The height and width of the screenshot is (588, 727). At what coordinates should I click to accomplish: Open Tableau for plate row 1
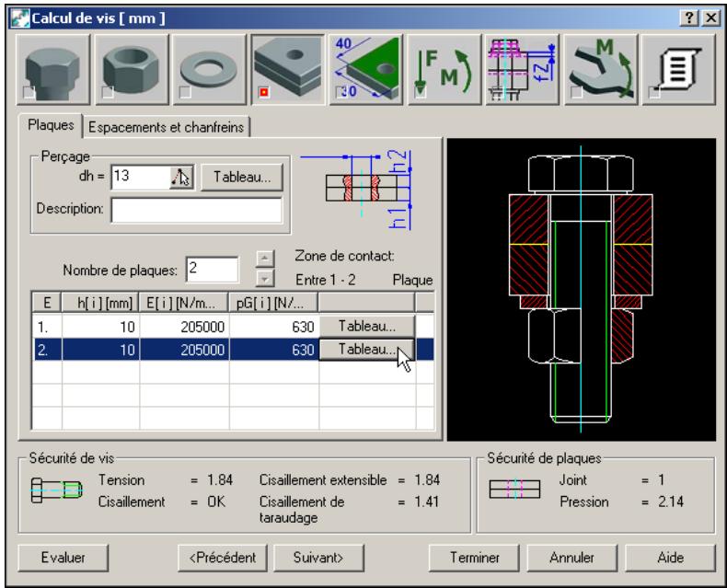(x=367, y=327)
